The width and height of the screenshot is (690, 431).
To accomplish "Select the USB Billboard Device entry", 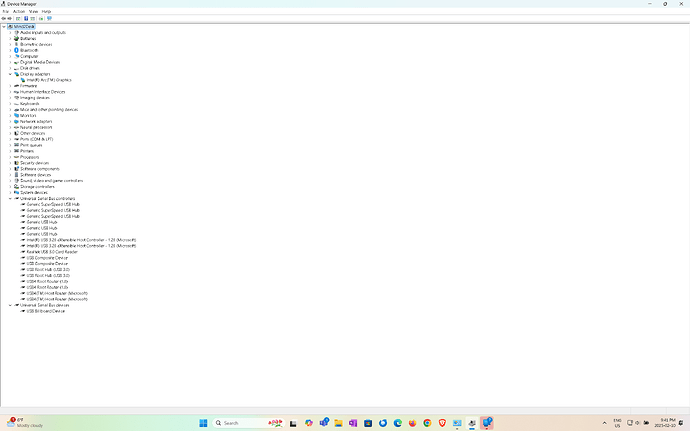I will 46,311.
